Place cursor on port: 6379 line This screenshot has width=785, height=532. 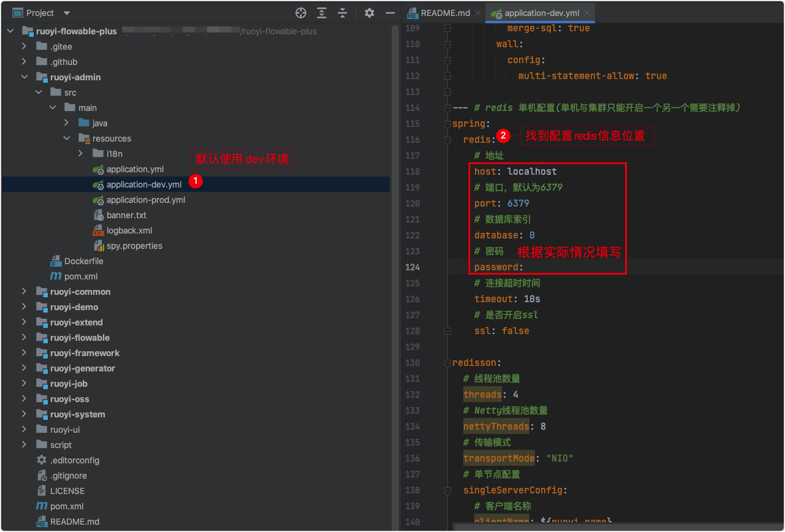click(x=502, y=203)
